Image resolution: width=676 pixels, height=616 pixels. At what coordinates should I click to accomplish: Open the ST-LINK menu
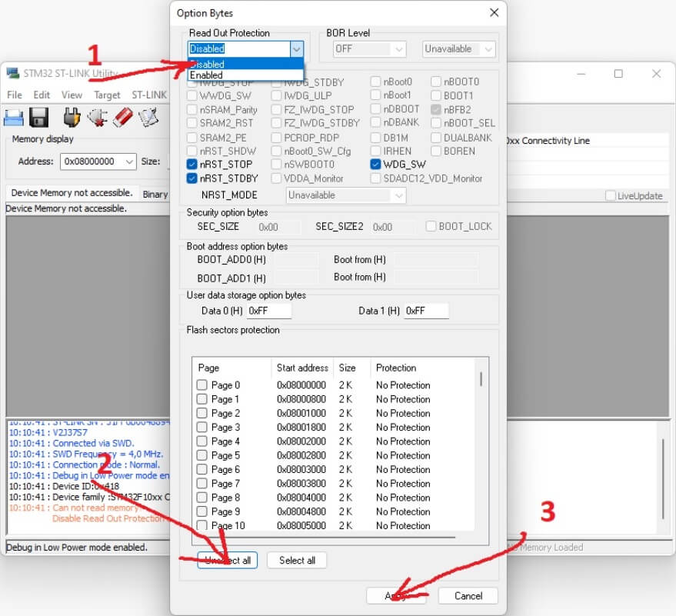tap(149, 95)
